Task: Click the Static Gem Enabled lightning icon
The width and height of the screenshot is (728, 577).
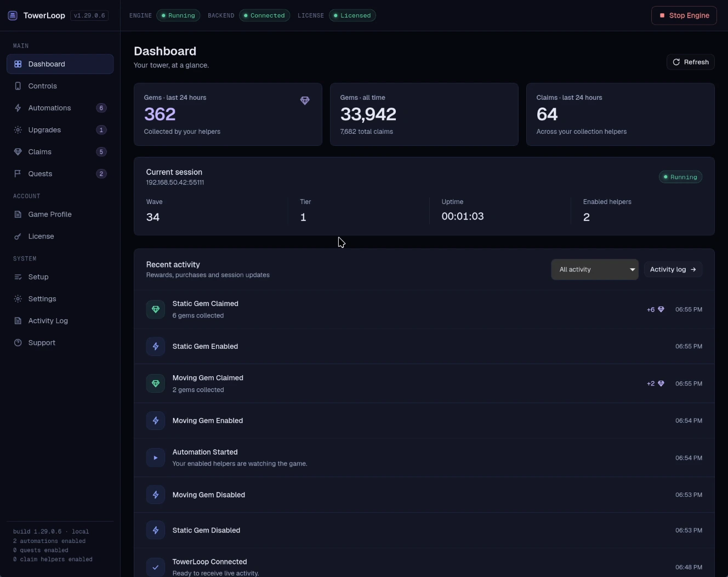Action: tap(156, 347)
